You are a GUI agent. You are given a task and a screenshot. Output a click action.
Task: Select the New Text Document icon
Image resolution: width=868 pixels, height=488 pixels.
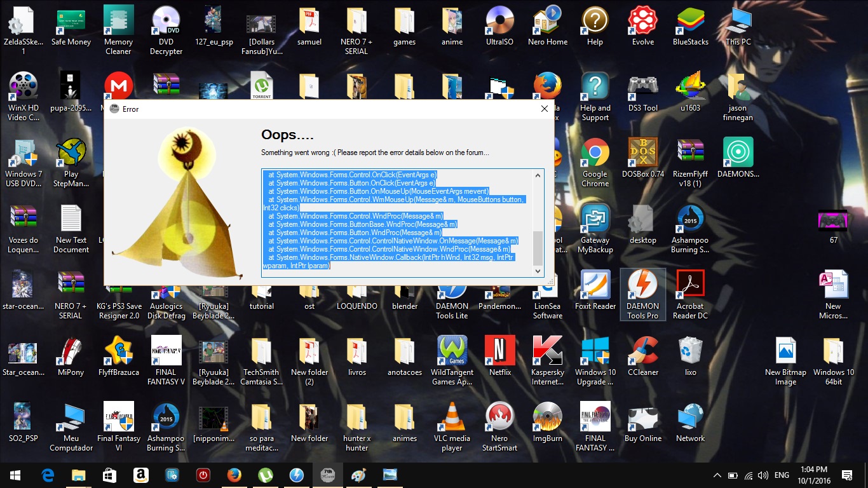click(71, 229)
